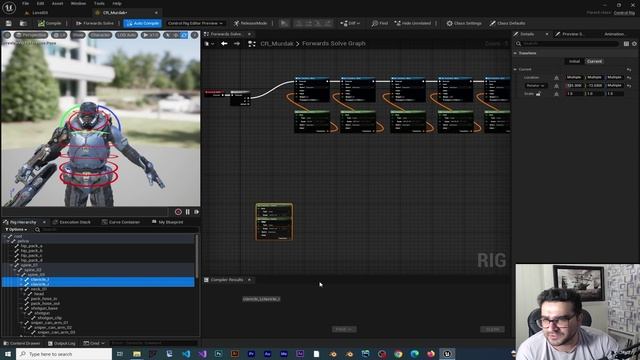The width and height of the screenshot is (640, 360).
Task: Switch to the Curve Container tab
Action: pos(121,222)
